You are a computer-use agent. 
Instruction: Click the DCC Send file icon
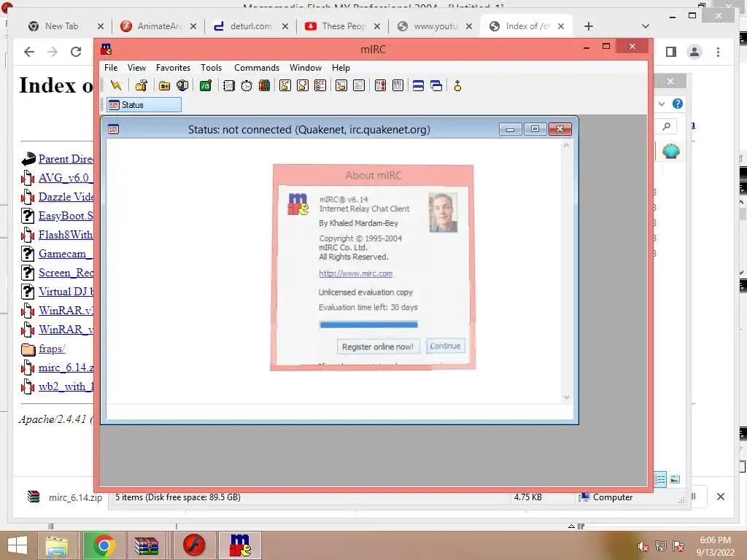click(x=285, y=86)
